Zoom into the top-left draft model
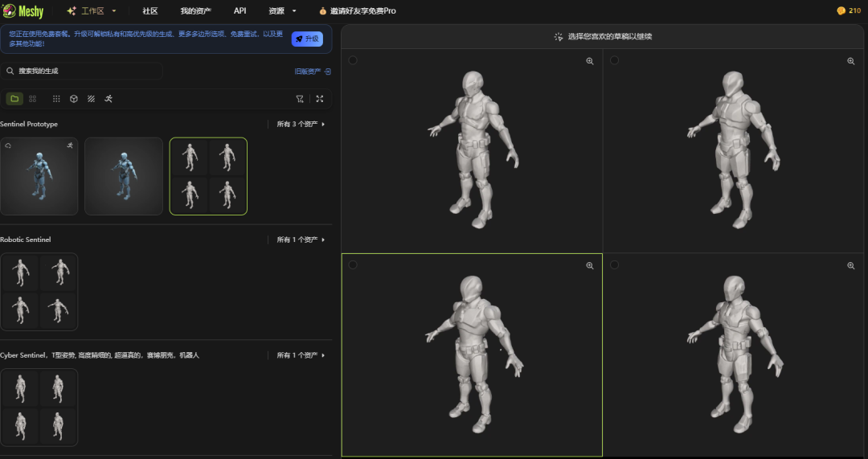 point(590,61)
